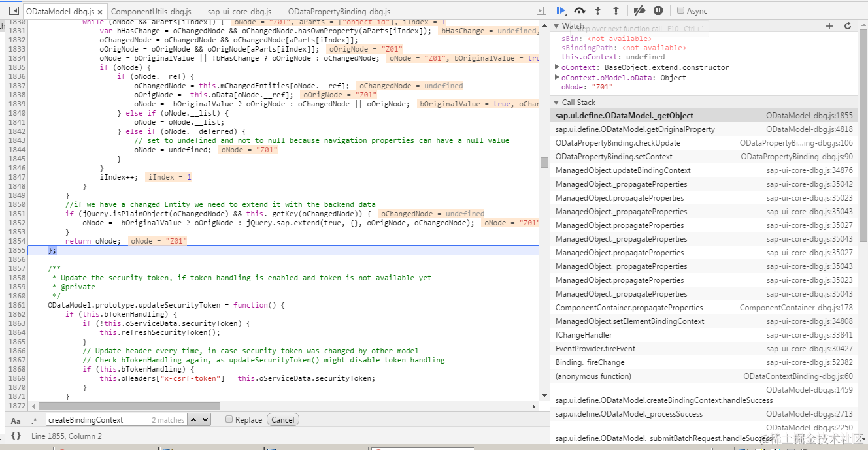Refresh the watch expressions
The image size is (868, 450).
(848, 26)
